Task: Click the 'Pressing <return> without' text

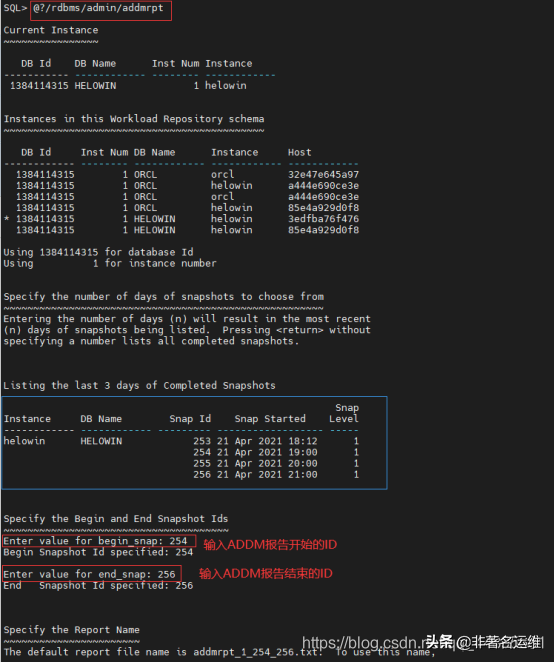Action: pos(296,330)
